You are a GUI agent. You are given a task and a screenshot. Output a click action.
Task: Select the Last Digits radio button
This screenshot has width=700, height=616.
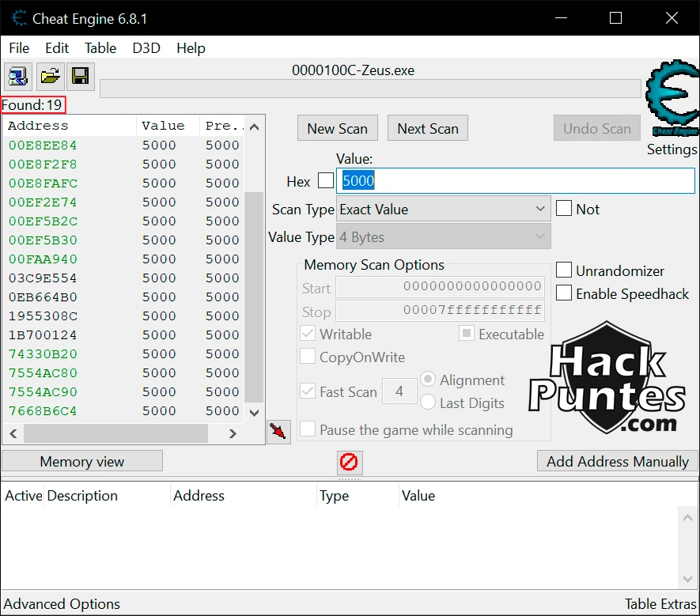pos(428,402)
